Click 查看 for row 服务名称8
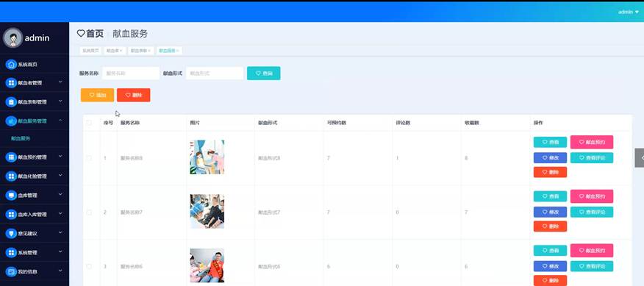Viewport: 644px width, 286px height. [x=550, y=142]
